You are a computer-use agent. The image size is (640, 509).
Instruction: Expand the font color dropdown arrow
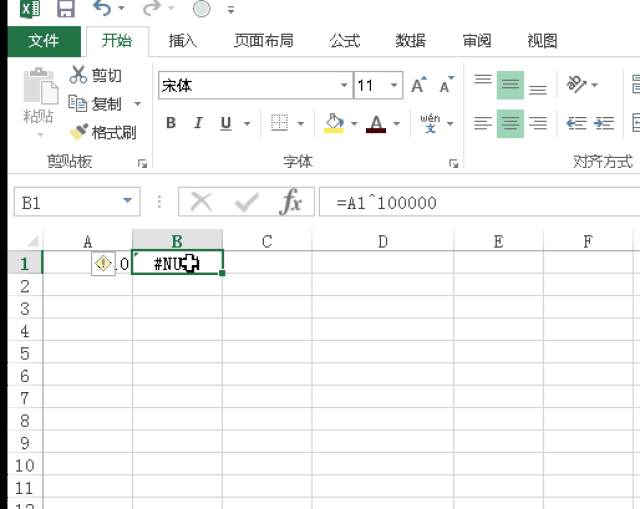coord(396,123)
